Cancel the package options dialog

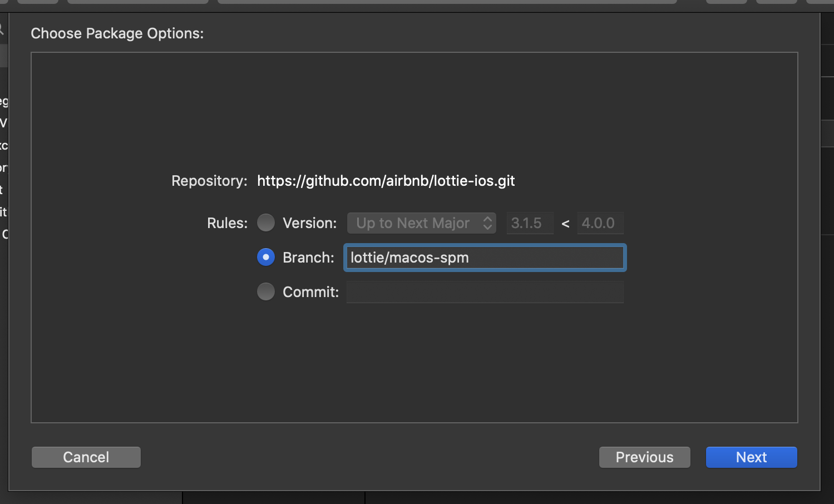click(x=86, y=457)
